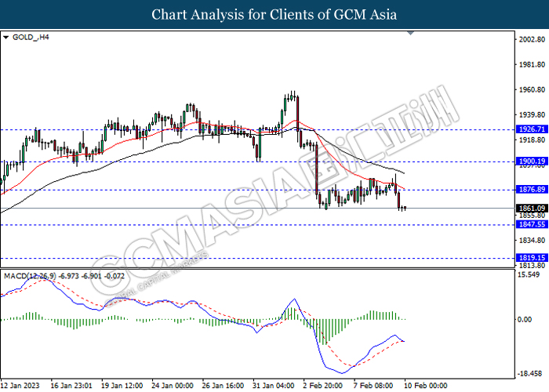Screen dimensions: 549x392
Task: Click the 12 Jan 2023 time axis label
Action: coord(20,386)
